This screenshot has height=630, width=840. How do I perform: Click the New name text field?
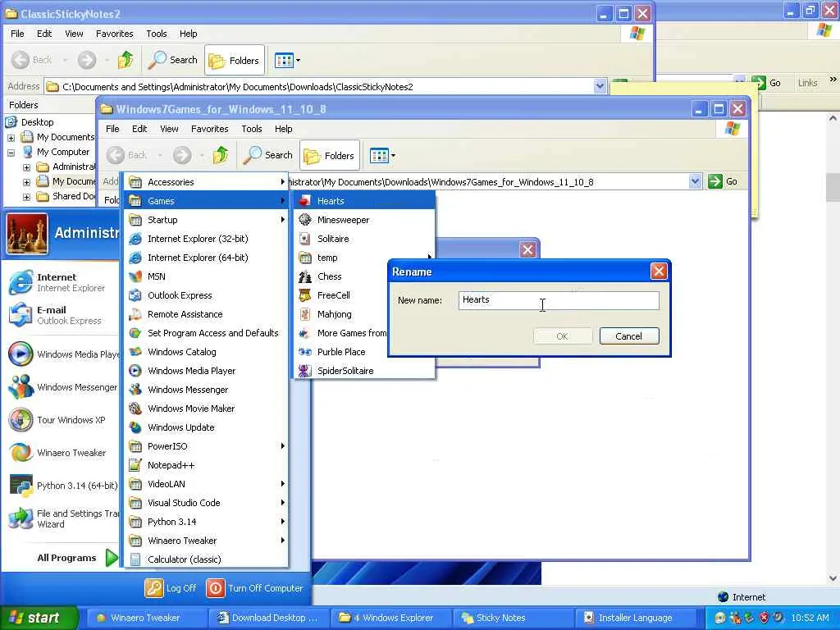tap(559, 300)
